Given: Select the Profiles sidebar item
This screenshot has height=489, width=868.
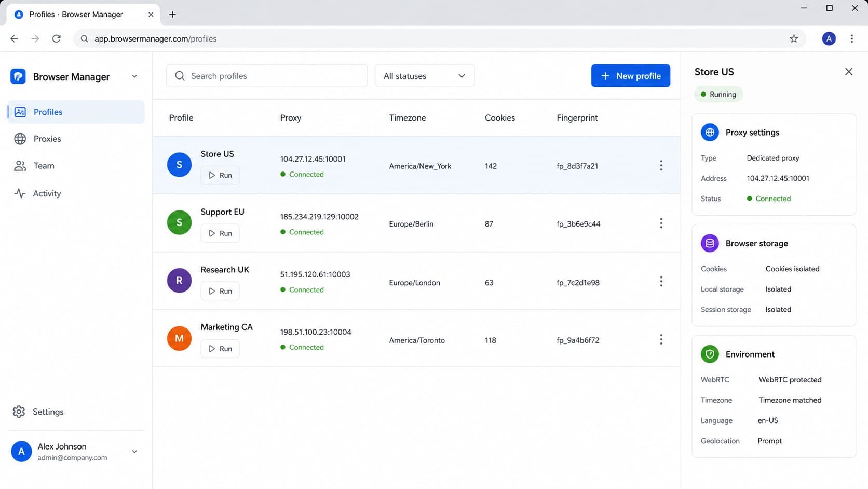Looking at the screenshot, I should coord(76,112).
